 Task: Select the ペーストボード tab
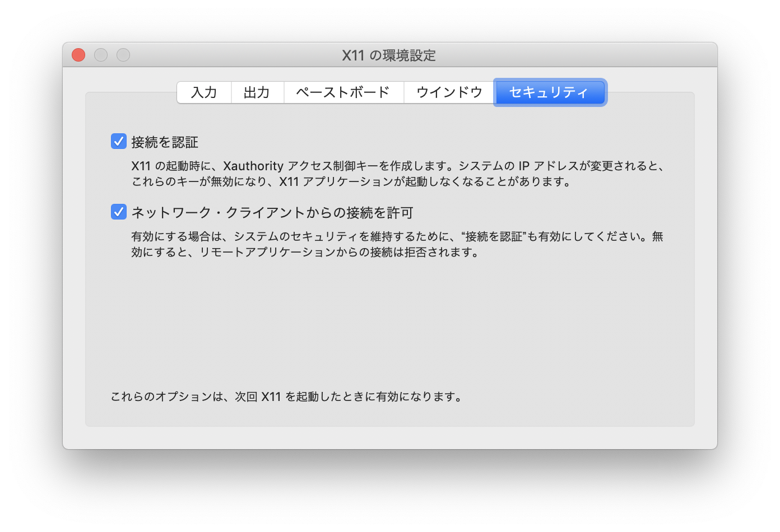tap(343, 92)
